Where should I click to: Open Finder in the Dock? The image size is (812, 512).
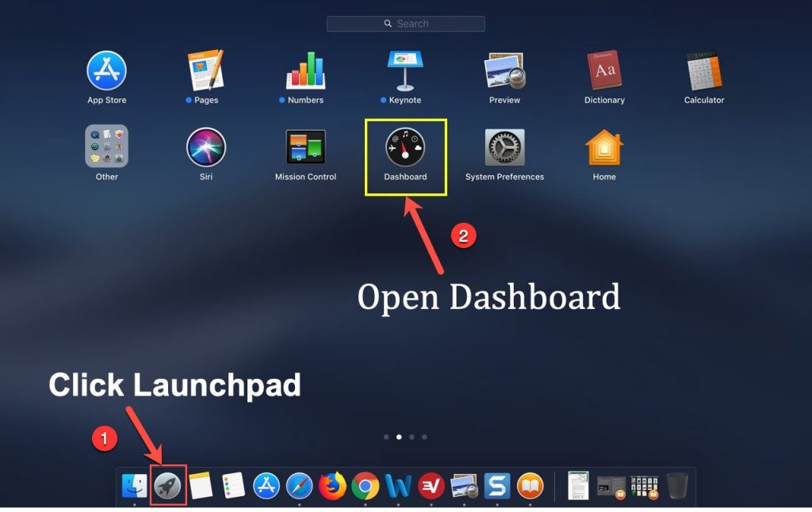click(135, 486)
